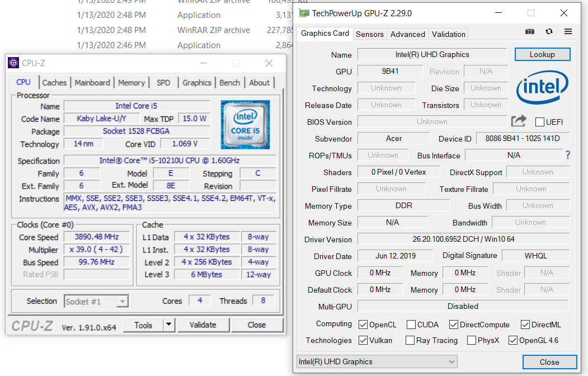The width and height of the screenshot is (588, 376).
Task: Toggle the Ray Tracing checkbox
Action: click(410, 340)
